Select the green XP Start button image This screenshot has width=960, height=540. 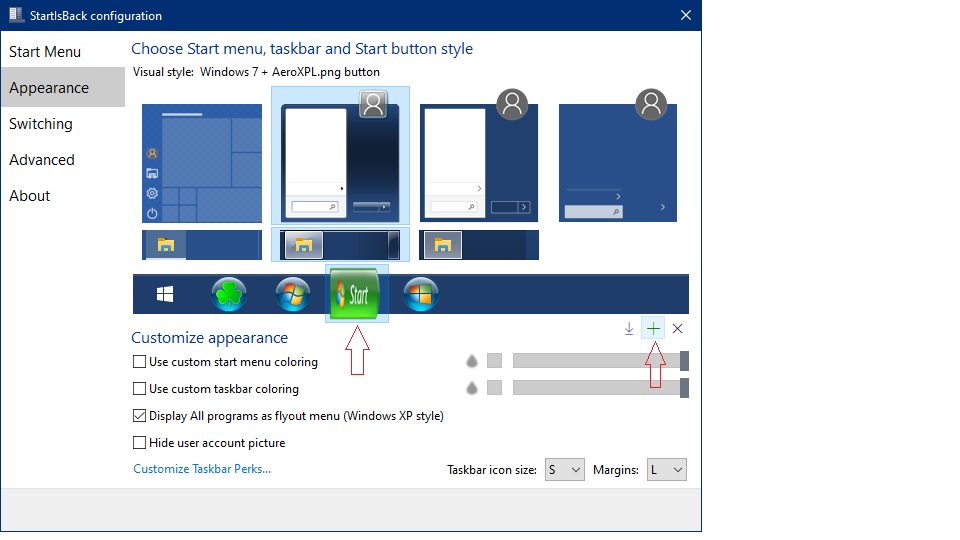pos(355,294)
